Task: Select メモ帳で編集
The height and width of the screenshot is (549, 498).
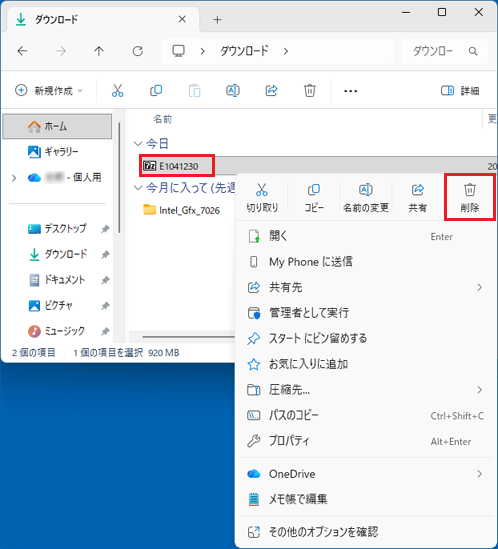Action: pos(366,499)
